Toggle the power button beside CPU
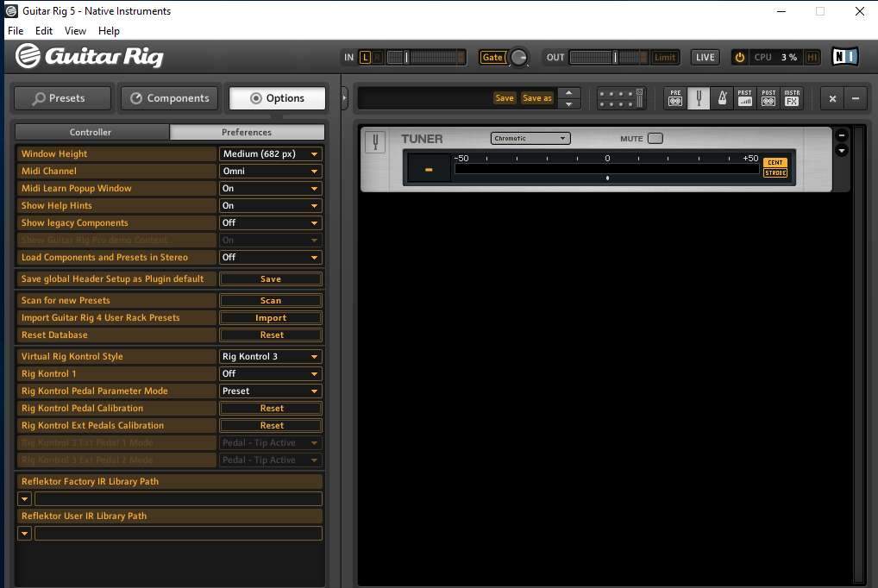 click(739, 58)
